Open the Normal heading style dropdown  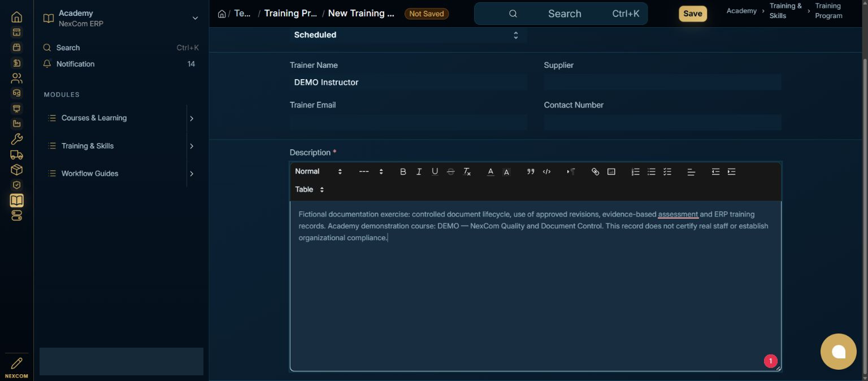click(x=318, y=171)
